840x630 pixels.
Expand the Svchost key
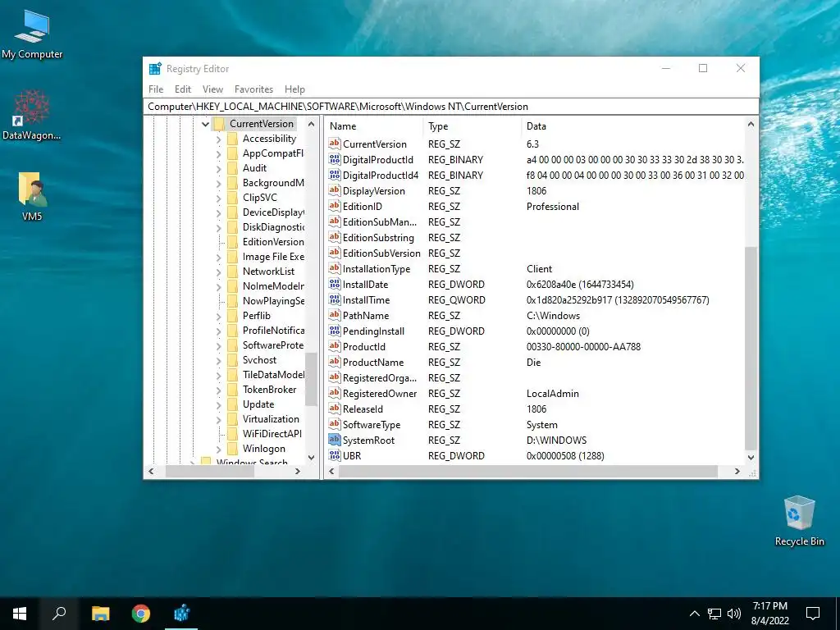[218, 361]
